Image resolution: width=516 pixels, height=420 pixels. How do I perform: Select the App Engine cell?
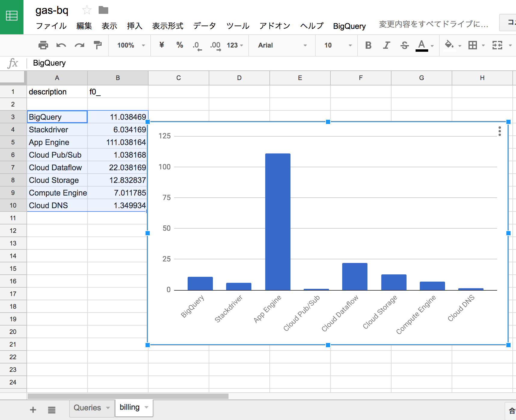(57, 142)
